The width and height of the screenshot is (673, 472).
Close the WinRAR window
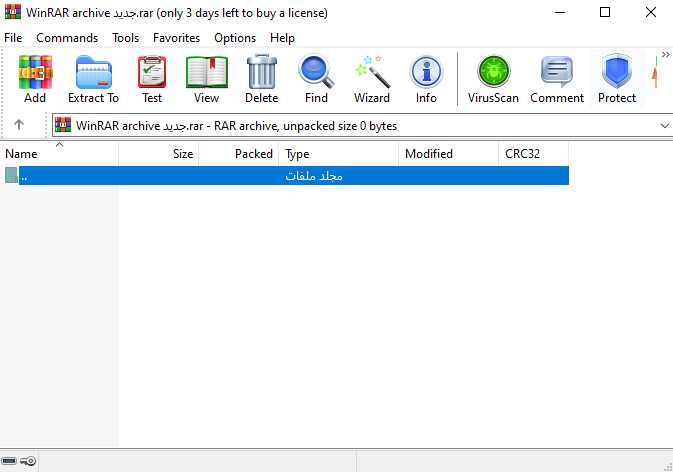pos(651,12)
